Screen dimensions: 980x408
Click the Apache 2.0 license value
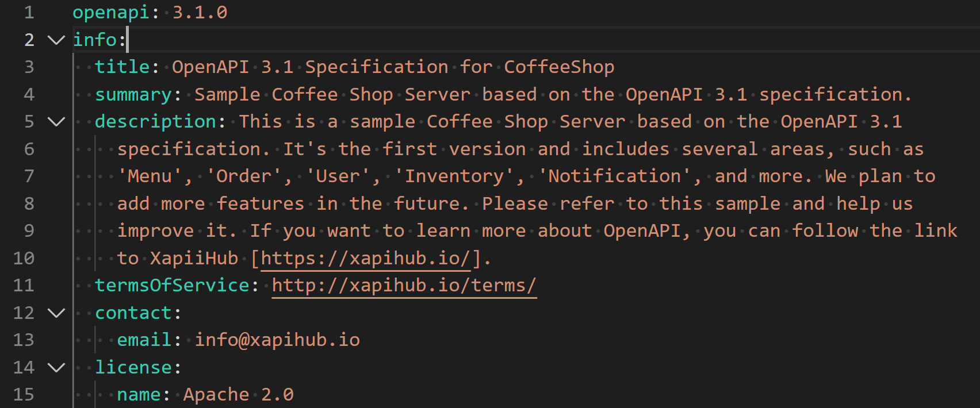(238, 395)
